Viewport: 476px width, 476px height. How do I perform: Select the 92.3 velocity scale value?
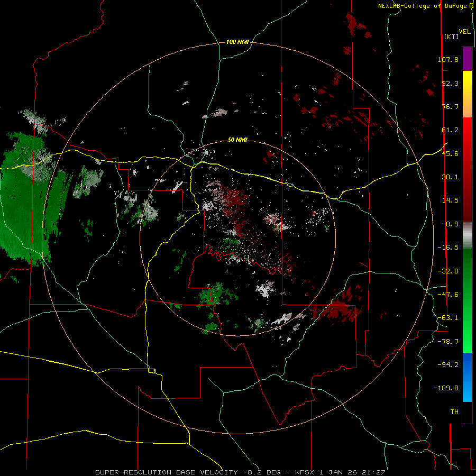point(450,83)
